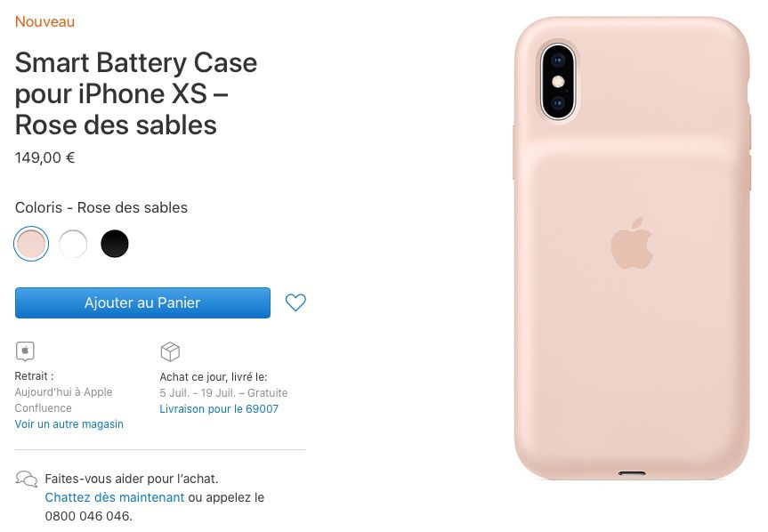The image size is (768, 532).
Task: Select the Rose des sables color swatch
Action: tap(31, 243)
